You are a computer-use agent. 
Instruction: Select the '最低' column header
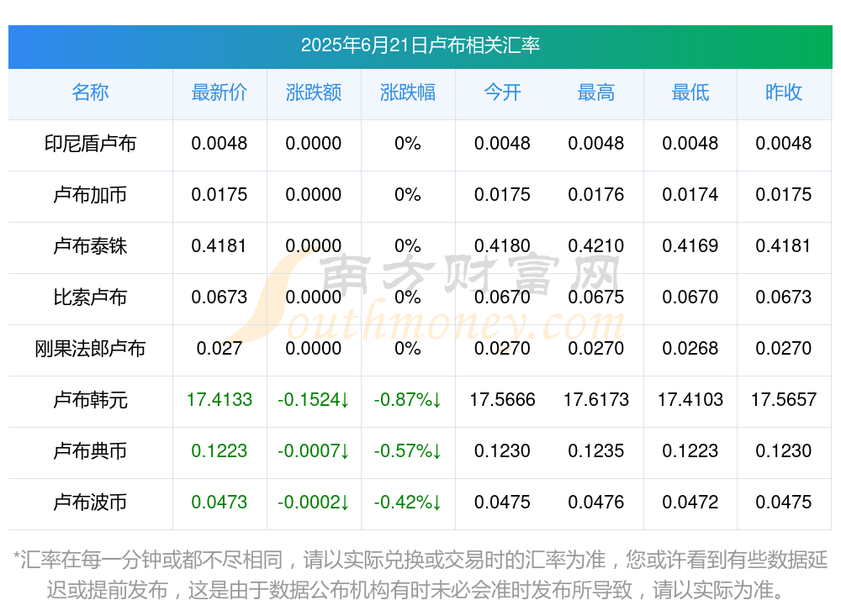pos(690,92)
